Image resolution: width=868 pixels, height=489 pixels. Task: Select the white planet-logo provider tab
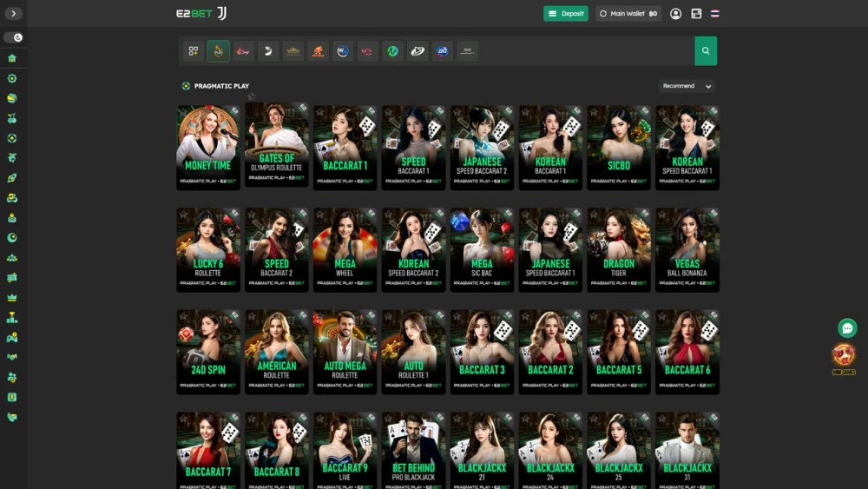[418, 51]
